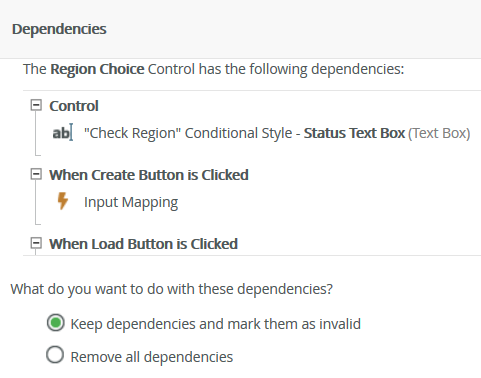
Task: Select the Input Mapping dependency item
Action: click(x=131, y=202)
